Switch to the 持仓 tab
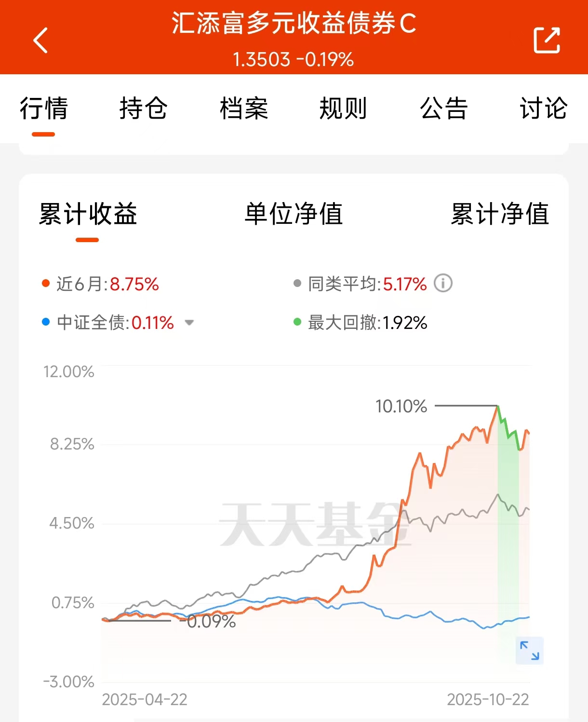588x722 pixels. (x=143, y=108)
